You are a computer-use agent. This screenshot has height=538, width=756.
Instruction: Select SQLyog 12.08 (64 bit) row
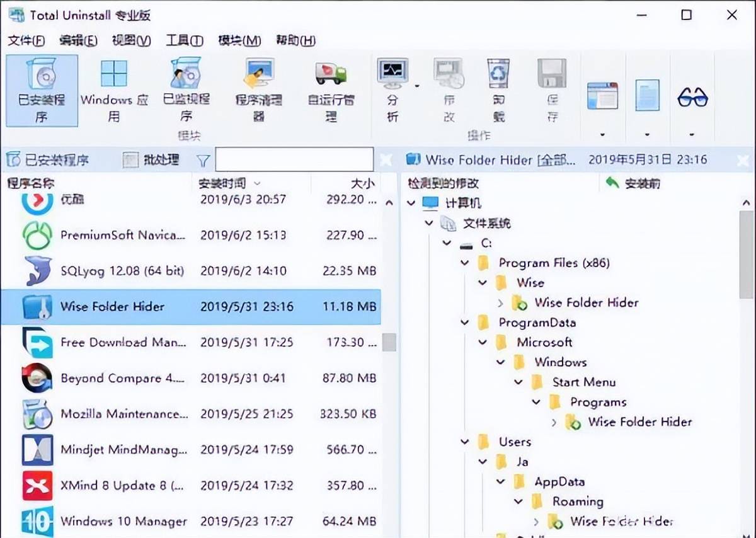(x=191, y=271)
